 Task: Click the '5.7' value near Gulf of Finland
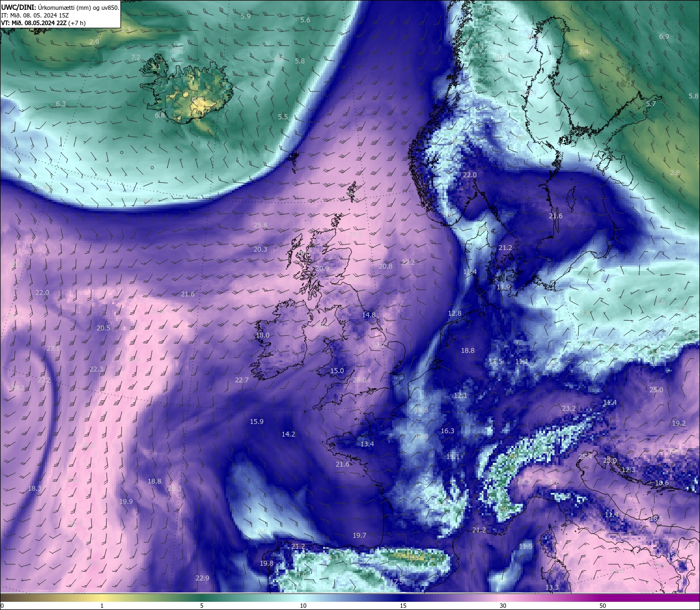pos(651,103)
